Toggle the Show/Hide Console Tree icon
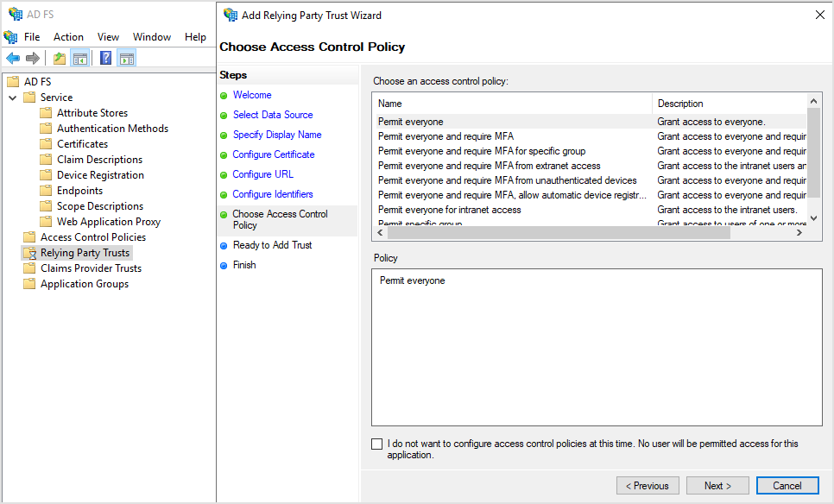The image size is (834, 504). point(79,58)
